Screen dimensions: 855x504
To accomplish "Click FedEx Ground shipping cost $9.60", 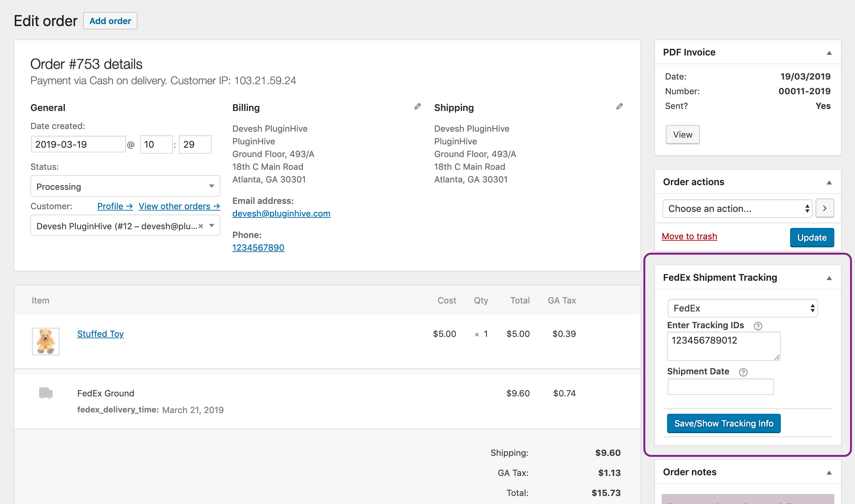I will click(518, 393).
